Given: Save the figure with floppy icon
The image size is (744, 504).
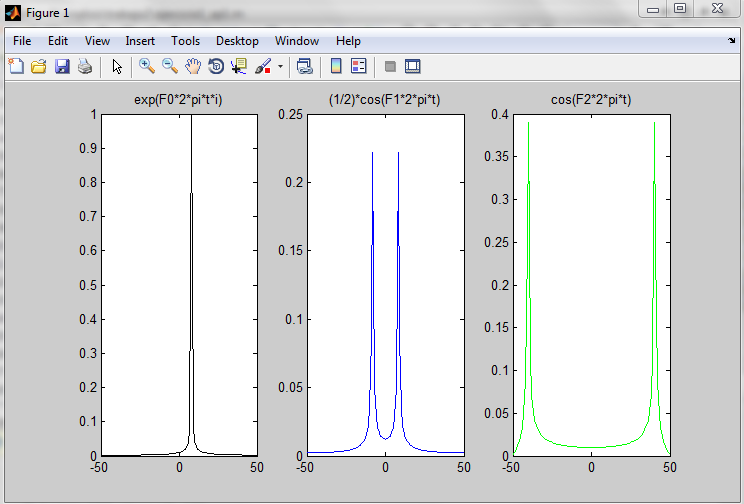Looking at the screenshot, I should click(x=62, y=67).
